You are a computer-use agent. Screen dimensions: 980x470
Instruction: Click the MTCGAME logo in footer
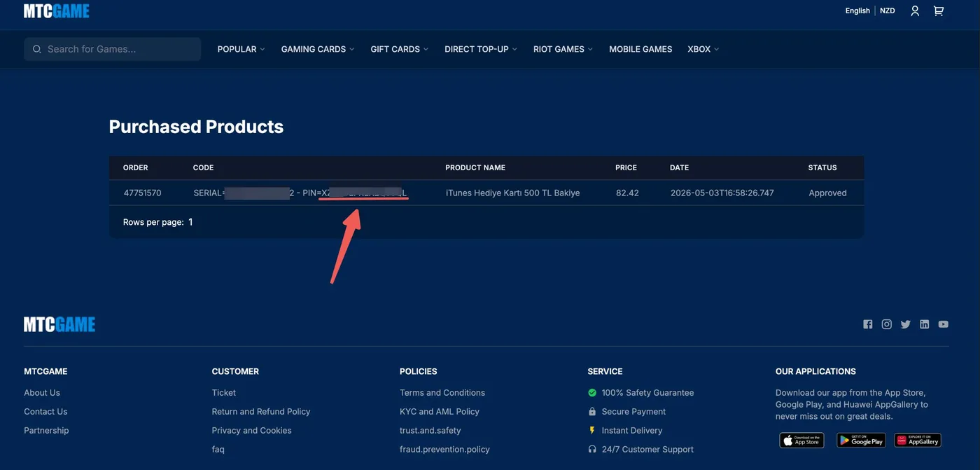click(x=59, y=324)
